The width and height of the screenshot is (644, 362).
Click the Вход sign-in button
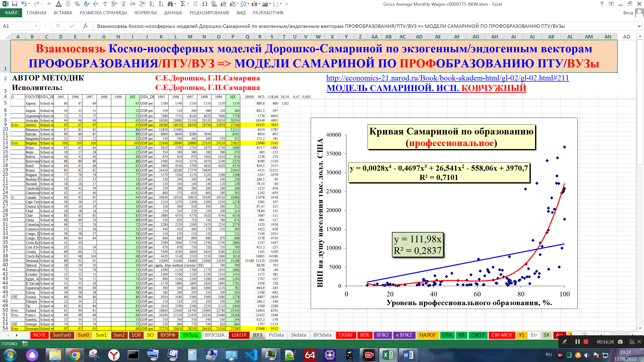point(628,13)
